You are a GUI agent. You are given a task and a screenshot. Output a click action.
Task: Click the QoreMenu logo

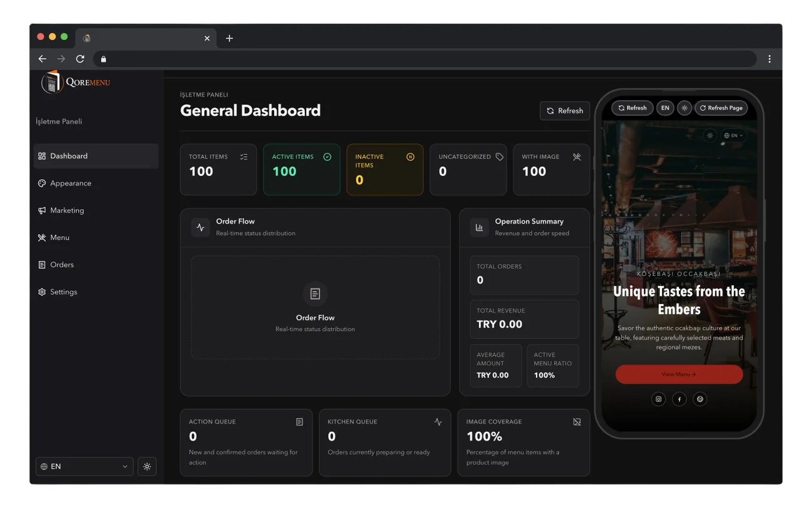[76, 82]
